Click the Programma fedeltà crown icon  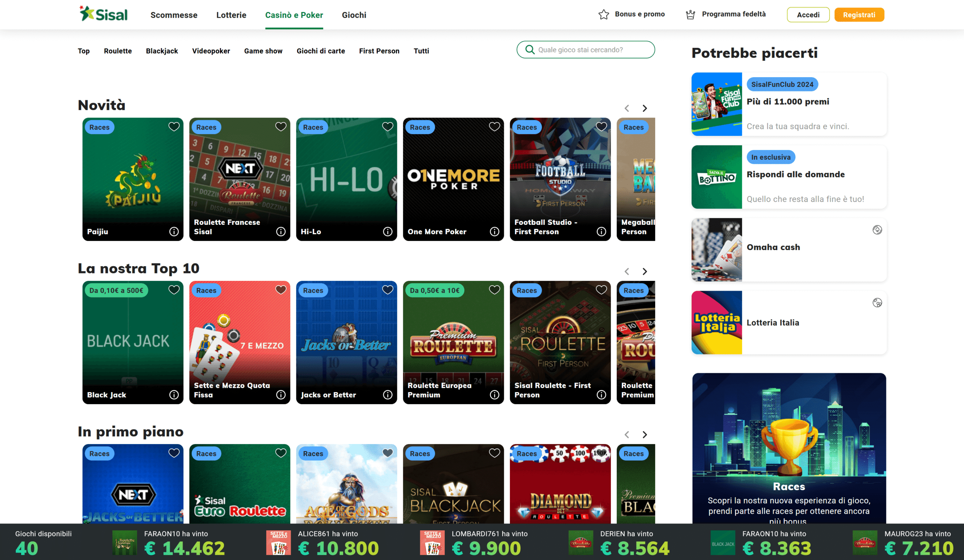point(691,15)
